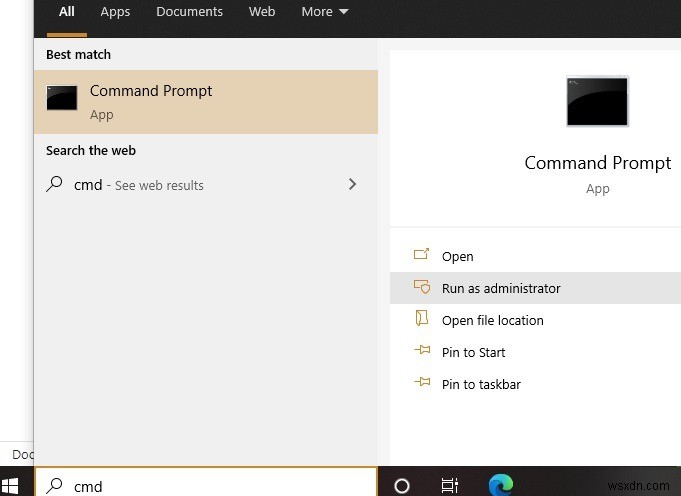
Task: Choose Open file location
Action: click(493, 320)
